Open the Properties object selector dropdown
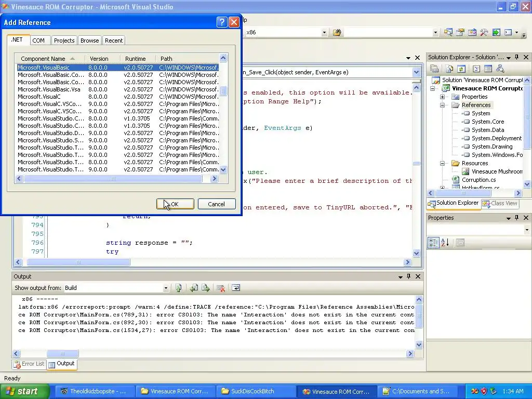This screenshot has width=532, height=399. tap(527, 230)
